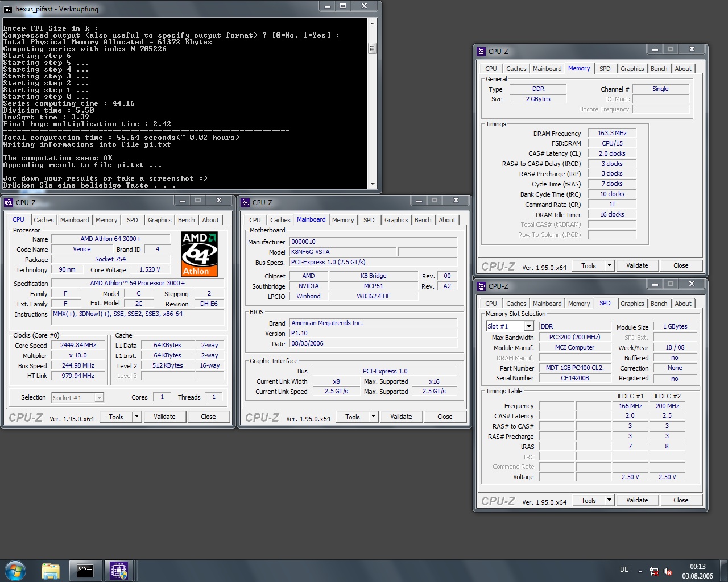
Task: Click hexus_pifast console title icon
Action: pyautogui.click(x=8, y=9)
